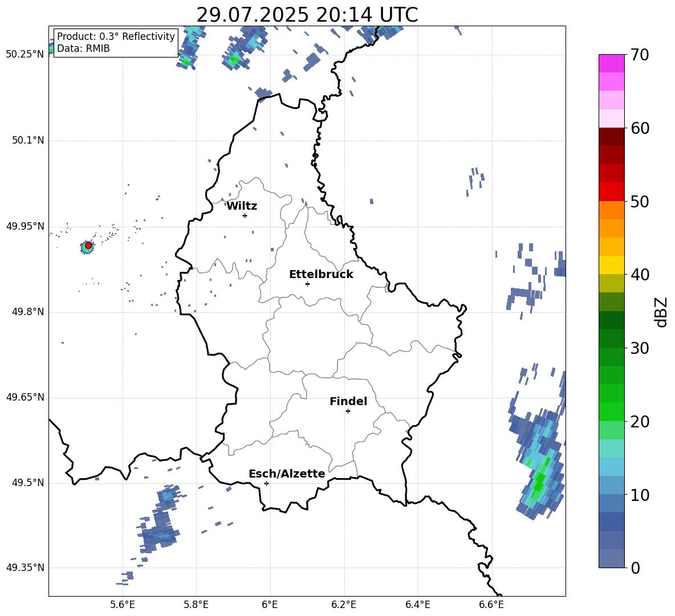This screenshot has width=675, height=616.
Task: Click the Wiltz cross marker
Action: pos(245,215)
